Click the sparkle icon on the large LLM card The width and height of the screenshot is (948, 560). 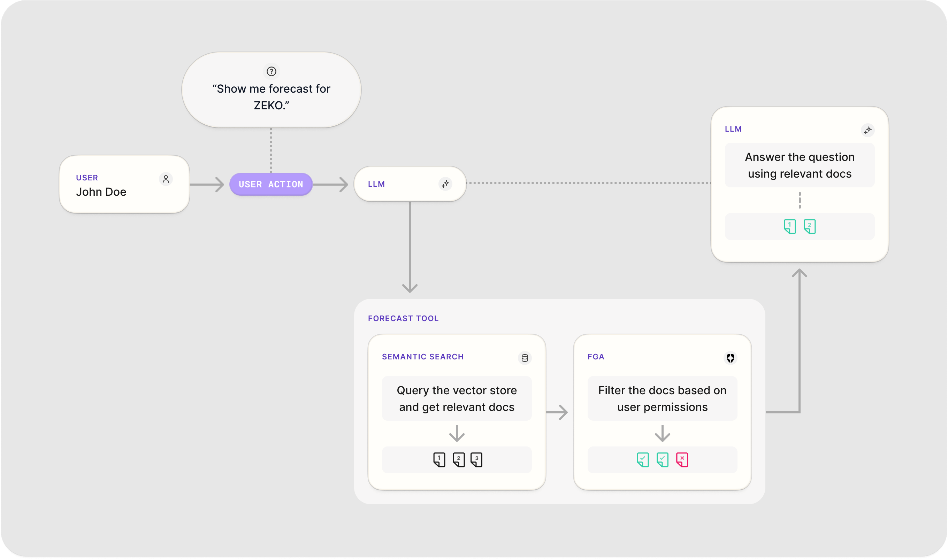pyautogui.click(x=868, y=130)
